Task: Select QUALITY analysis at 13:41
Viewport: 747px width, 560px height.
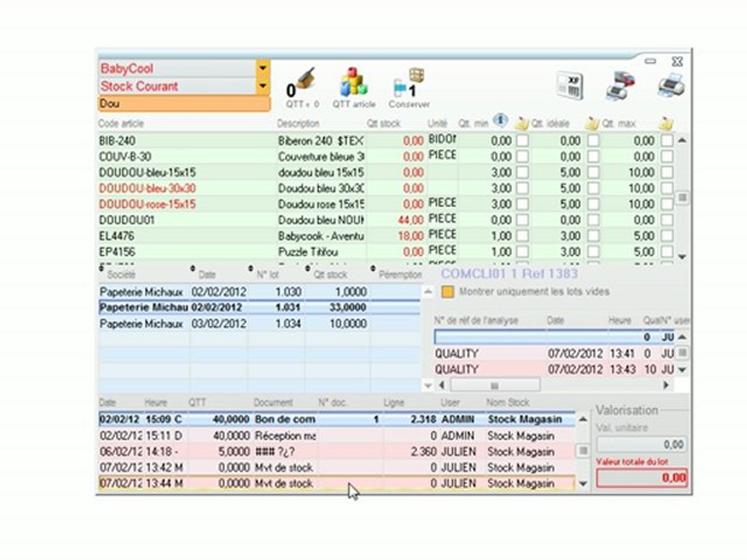Action: (555, 353)
